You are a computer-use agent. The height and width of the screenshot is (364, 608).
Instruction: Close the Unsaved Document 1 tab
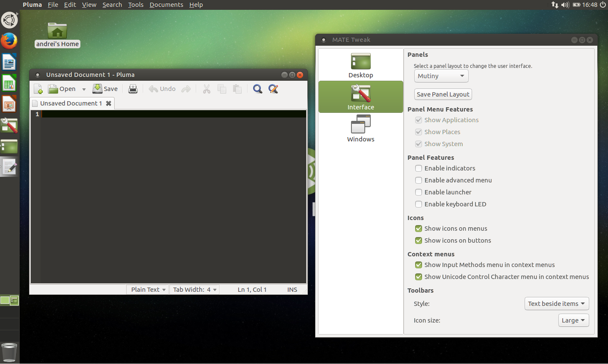point(109,103)
